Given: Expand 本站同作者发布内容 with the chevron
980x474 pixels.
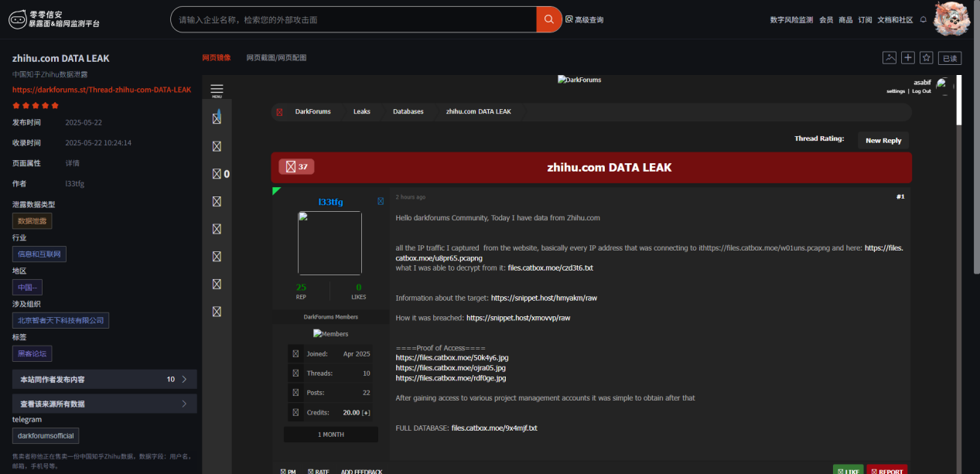Looking at the screenshot, I should pos(184,380).
